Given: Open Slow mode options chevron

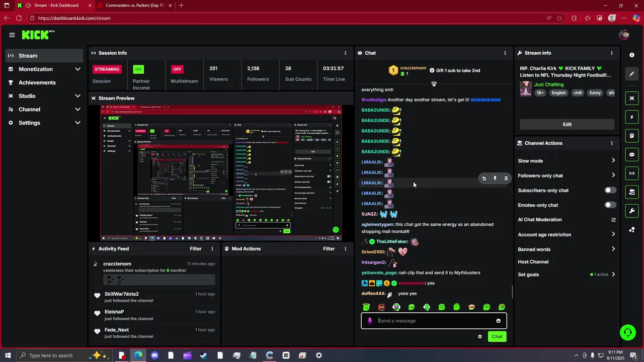Looking at the screenshot, I should [x=613, y=160].
